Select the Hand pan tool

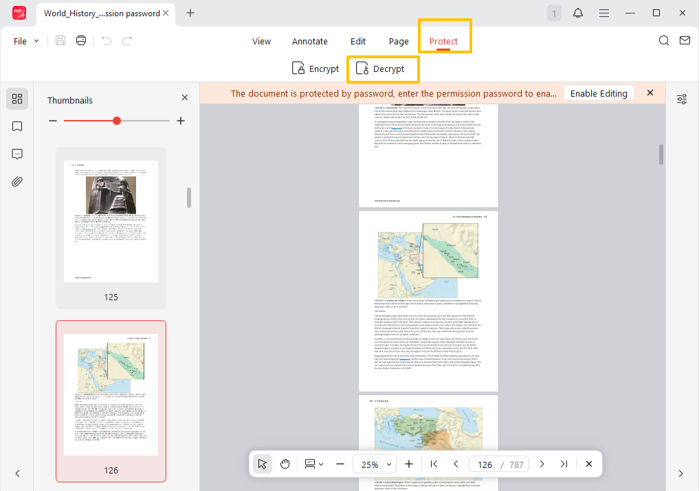click(285, 464)
